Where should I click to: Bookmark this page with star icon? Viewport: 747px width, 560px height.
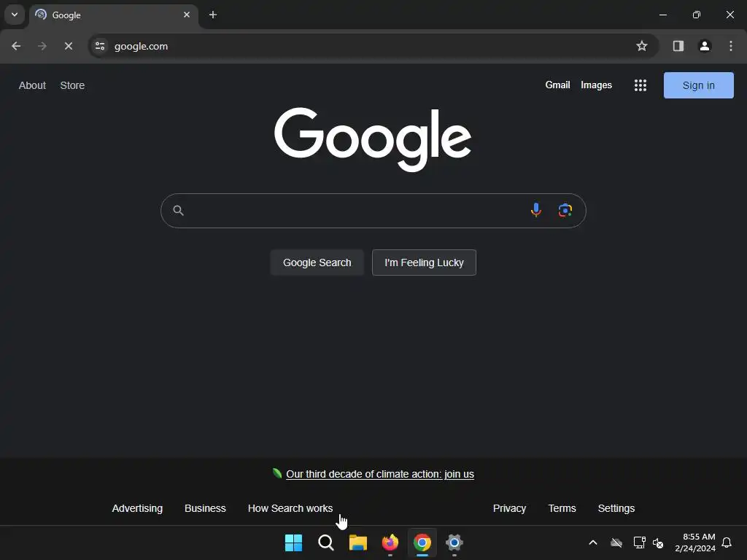[x=642, y=46]
